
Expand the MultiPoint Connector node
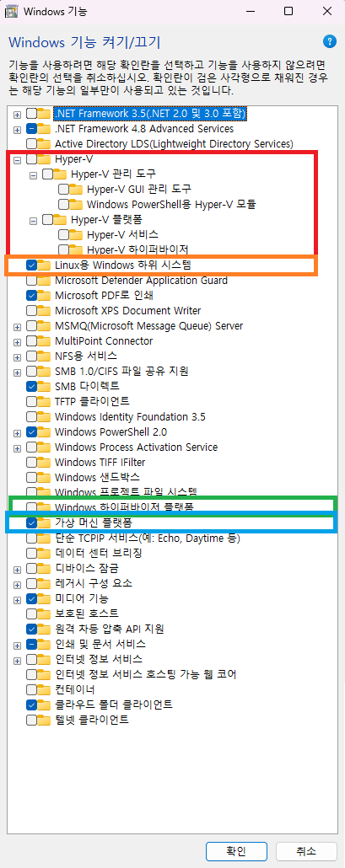[17, 341]
